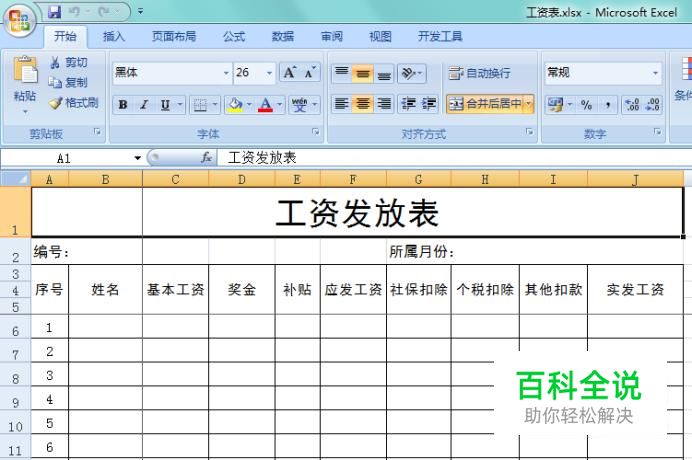
Task: Open the font name dropdown showing 黑体
Action: pos(226,73)
